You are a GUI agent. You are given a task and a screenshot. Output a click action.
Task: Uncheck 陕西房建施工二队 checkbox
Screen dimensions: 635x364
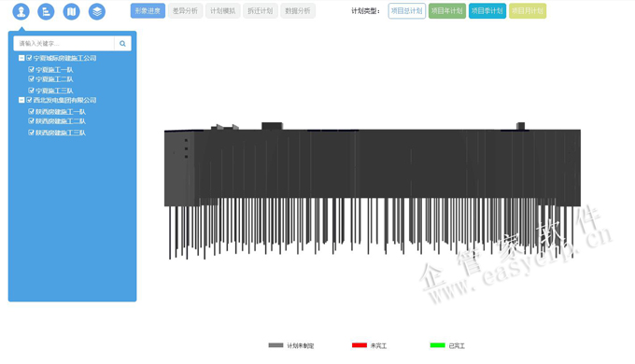(x=31, y=121)
